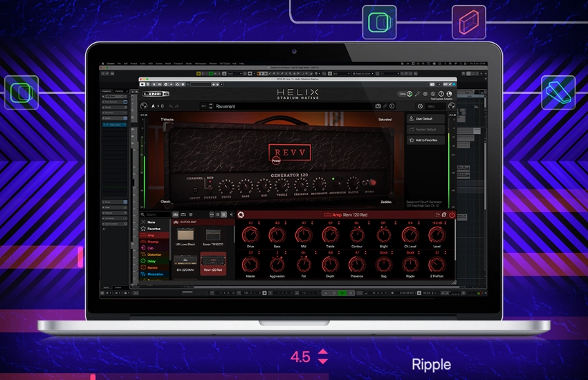Click the Apple menu icon

(x=103, y=64)
